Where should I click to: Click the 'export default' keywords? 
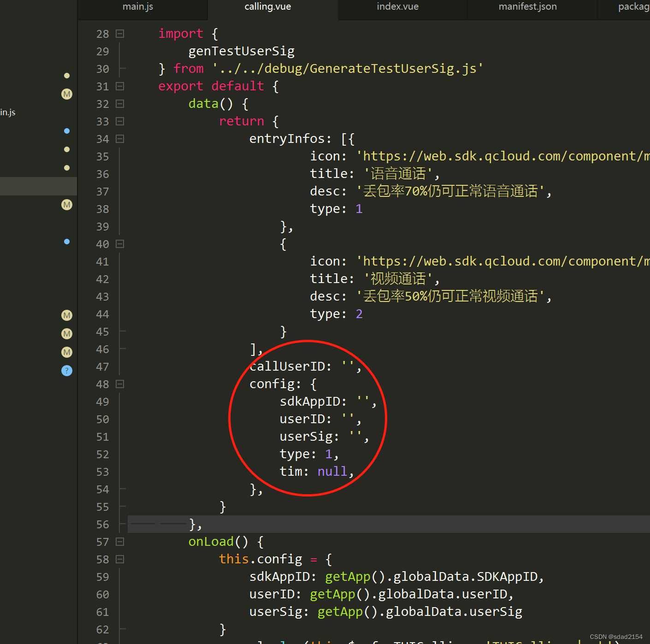tap(211, 86)
